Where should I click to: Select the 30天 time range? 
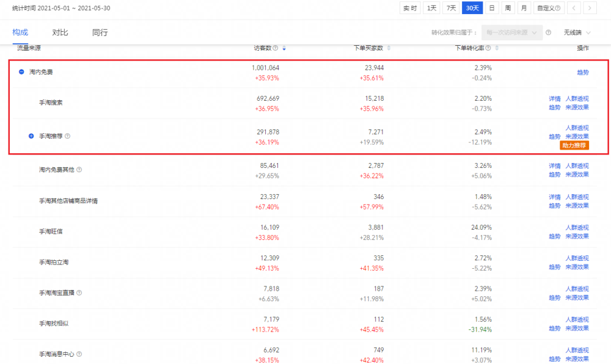coord(472,8)
